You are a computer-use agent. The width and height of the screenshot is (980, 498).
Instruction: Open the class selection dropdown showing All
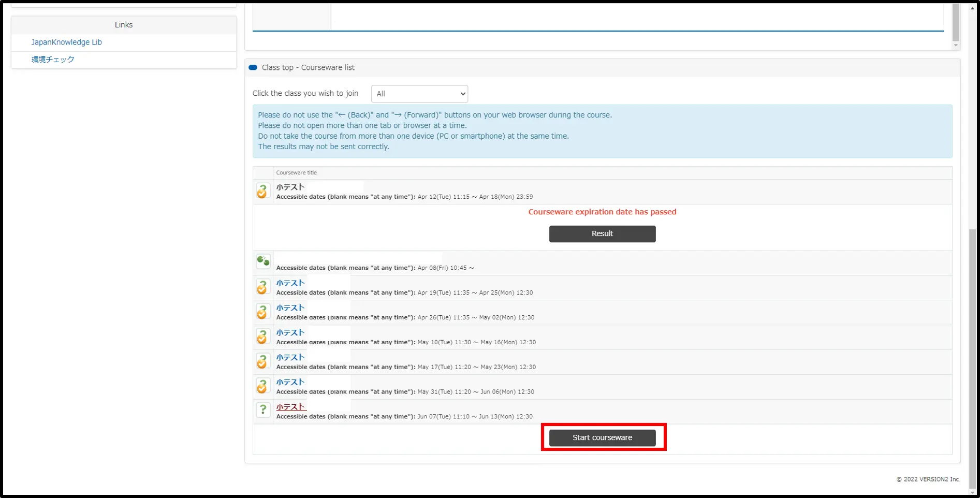tap(419, 94)
